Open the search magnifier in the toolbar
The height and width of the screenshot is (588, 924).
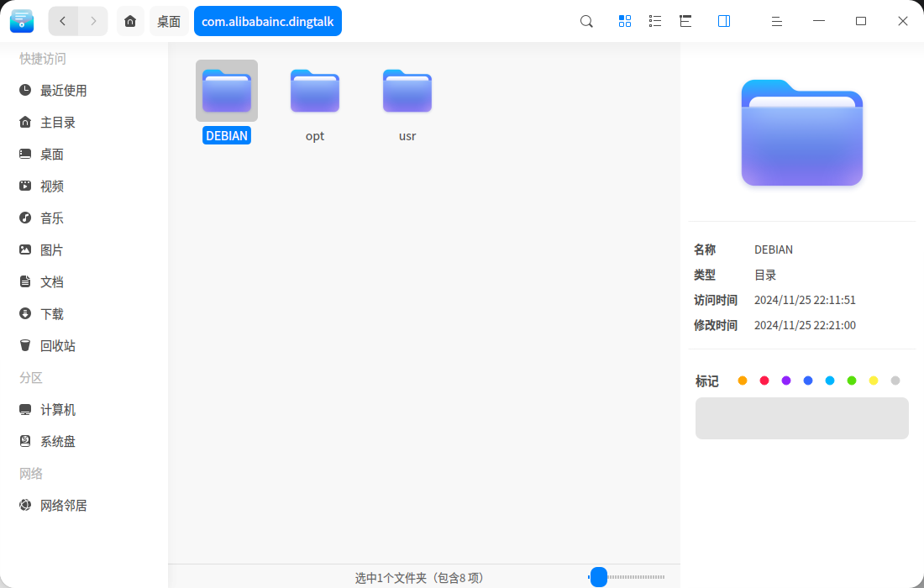click(586, 21)
